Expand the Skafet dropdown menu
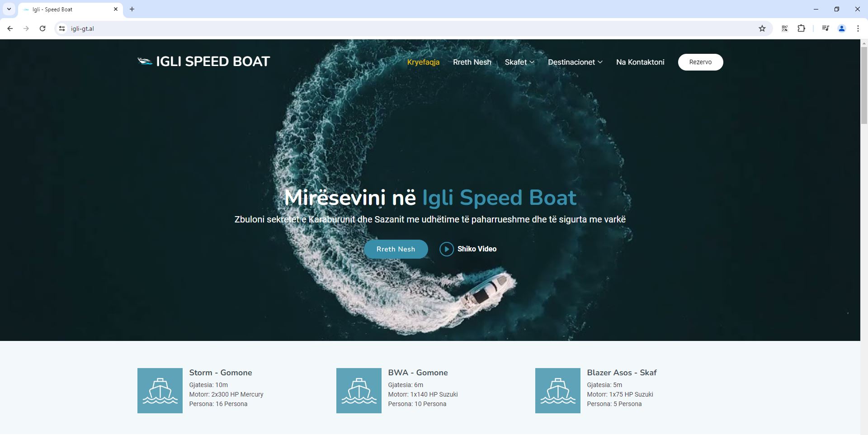This screenshot has width=868, height=435. click(x=519, y=62)
